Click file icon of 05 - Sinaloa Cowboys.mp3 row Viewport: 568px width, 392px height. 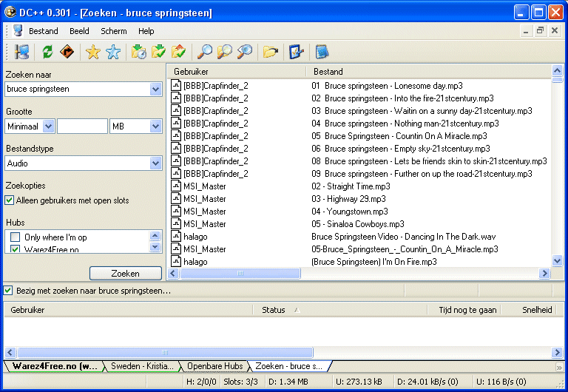click(176, 224)
